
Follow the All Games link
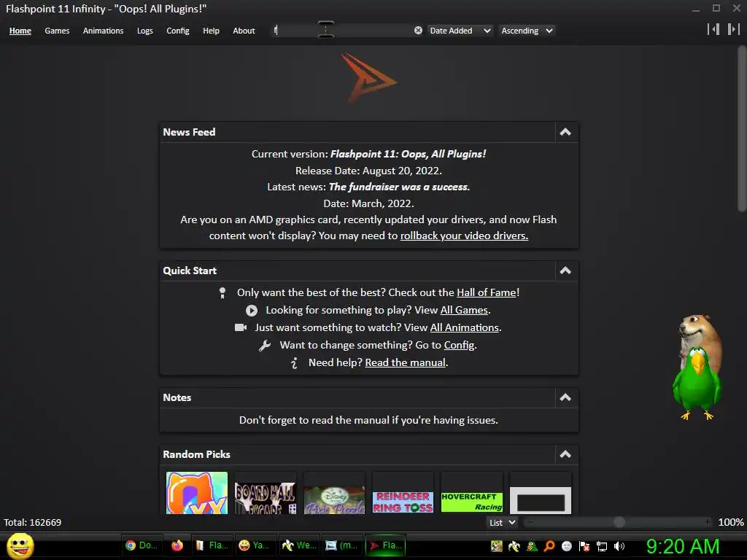[464, 310]
